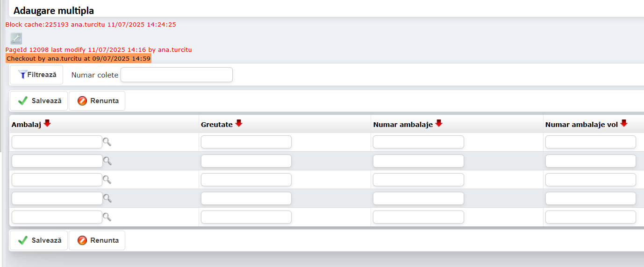The height and width of the screenshot is (267, 644).
Task: Open lookup search in fourth Ambalaj row
Action: coord(107,198)
